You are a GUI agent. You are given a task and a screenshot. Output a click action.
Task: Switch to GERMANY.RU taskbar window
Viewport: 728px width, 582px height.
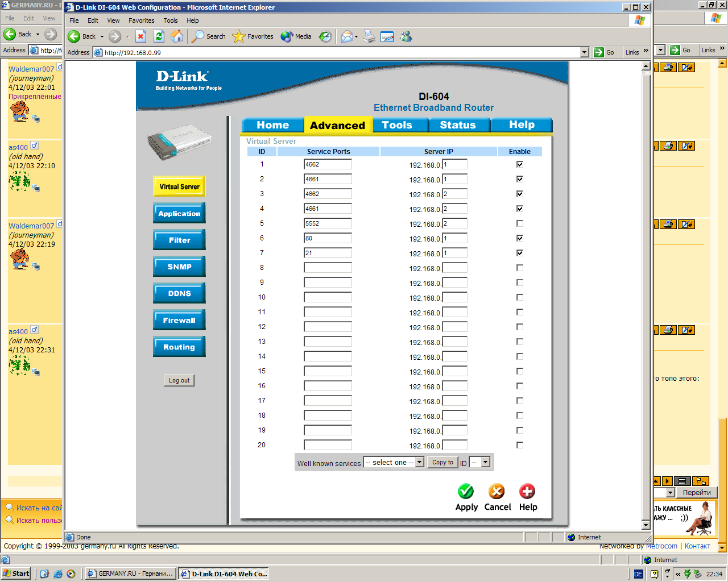(130, 573)
